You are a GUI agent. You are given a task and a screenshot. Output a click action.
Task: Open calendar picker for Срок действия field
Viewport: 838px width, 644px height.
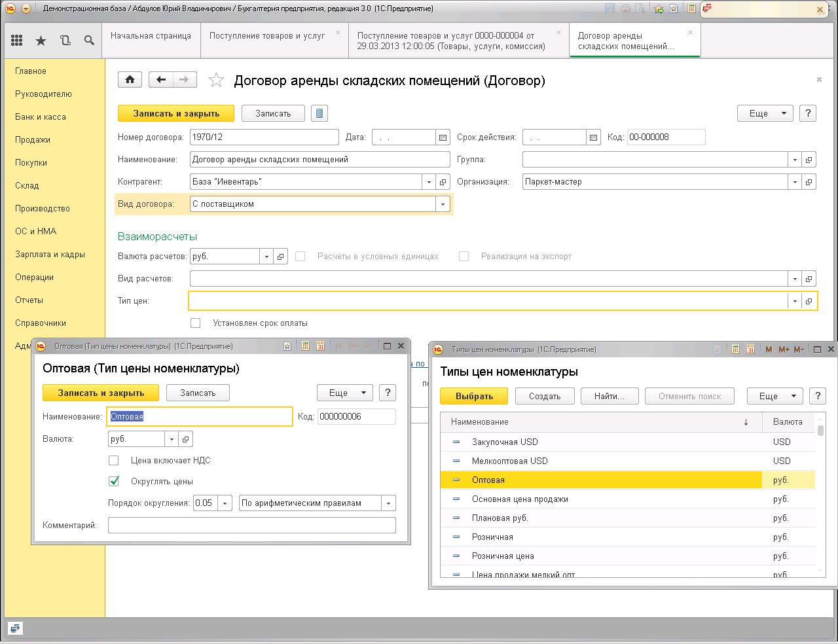pos(593,137)
